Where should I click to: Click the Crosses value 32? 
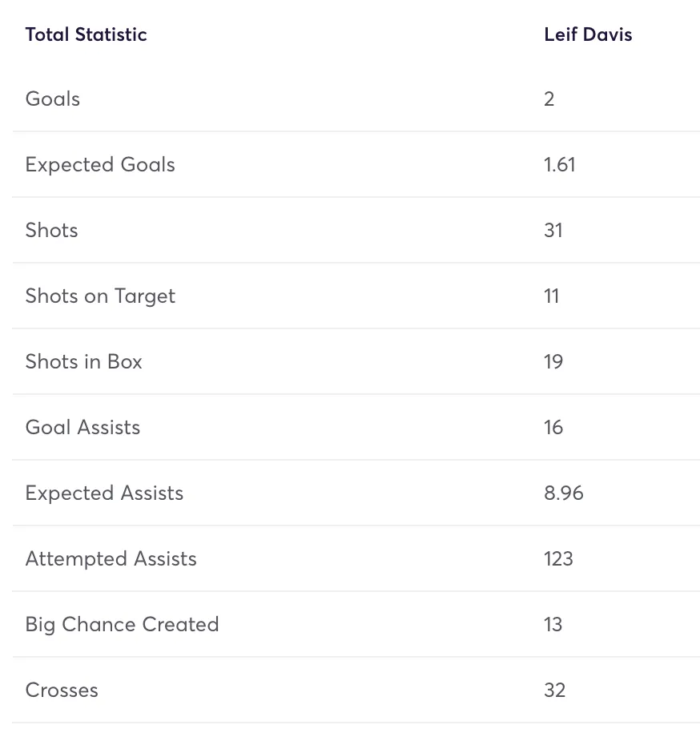pos(555,690)
